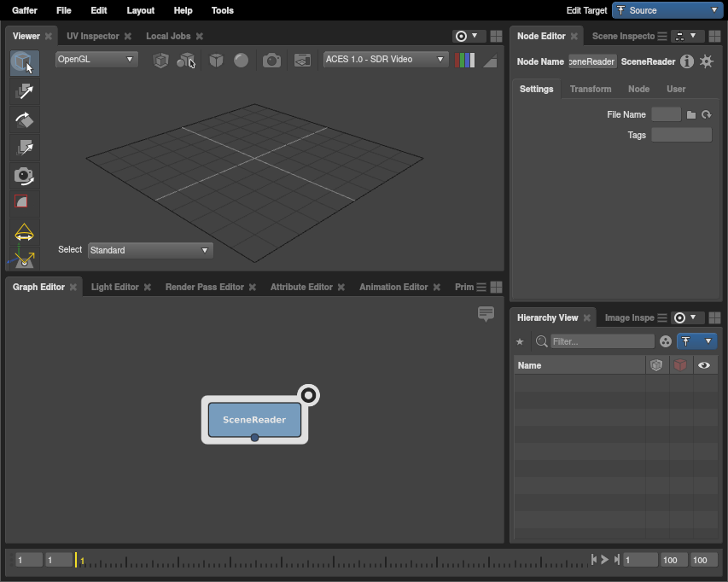Image resolution: width=728 pixels, height=582 pixels.
Task: Click the camera icon in Viewer header
Action: coord(271,61)
